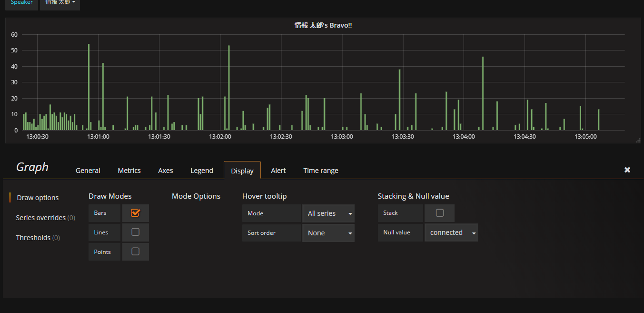This screenshot has height=313, width=644.
Task: Select the Alert tab
Action: [x=278, y=171]
